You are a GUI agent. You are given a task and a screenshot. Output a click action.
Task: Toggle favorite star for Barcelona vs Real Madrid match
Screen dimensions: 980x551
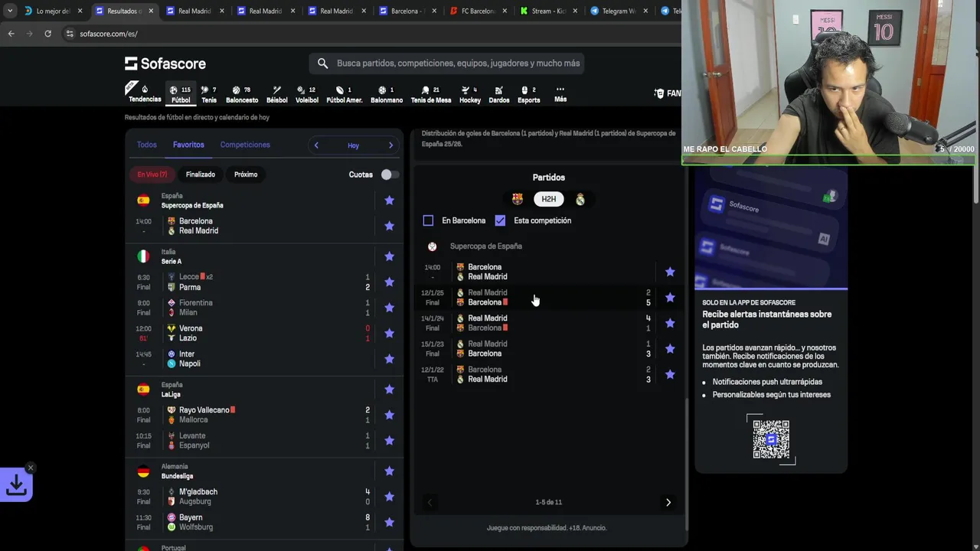(x=389, y=226)
